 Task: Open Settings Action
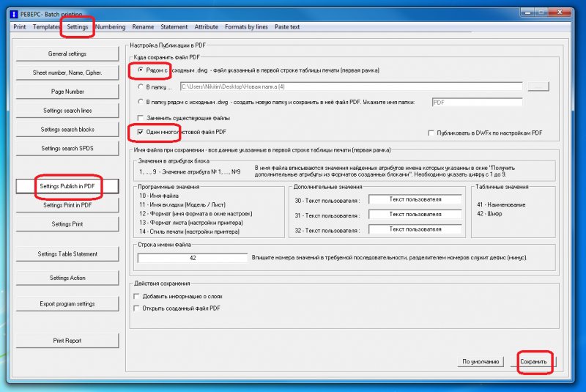[67, 278]
